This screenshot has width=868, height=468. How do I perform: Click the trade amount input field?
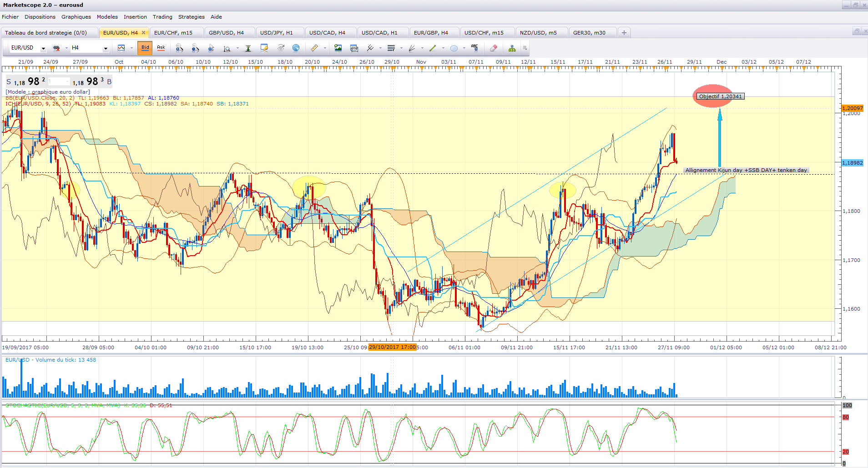(59, 82)
